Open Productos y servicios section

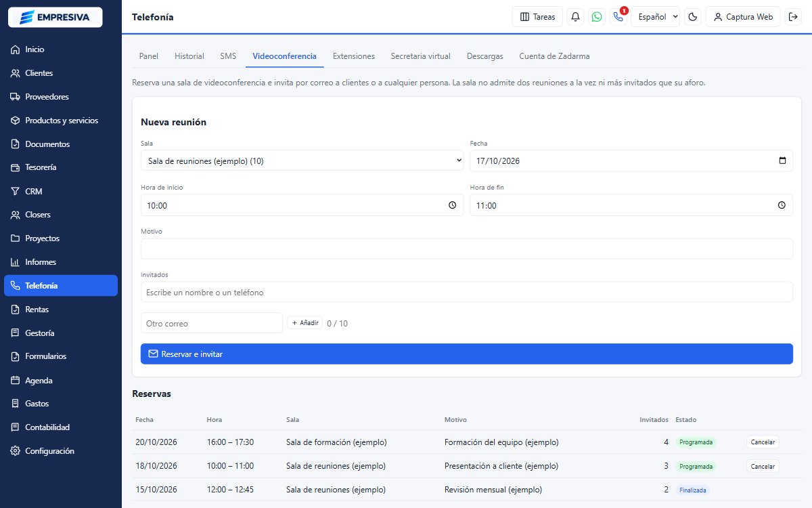pos(61,121)
